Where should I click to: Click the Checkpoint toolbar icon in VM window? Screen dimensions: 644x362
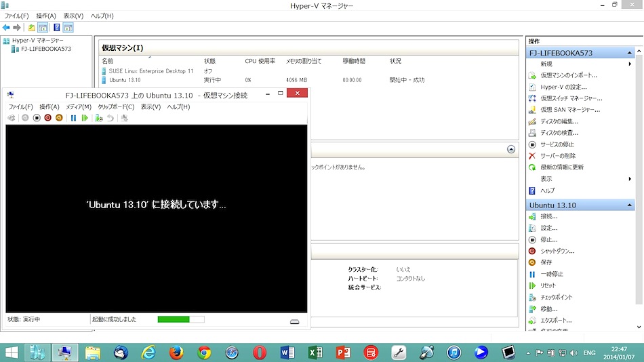click(98, 118)
